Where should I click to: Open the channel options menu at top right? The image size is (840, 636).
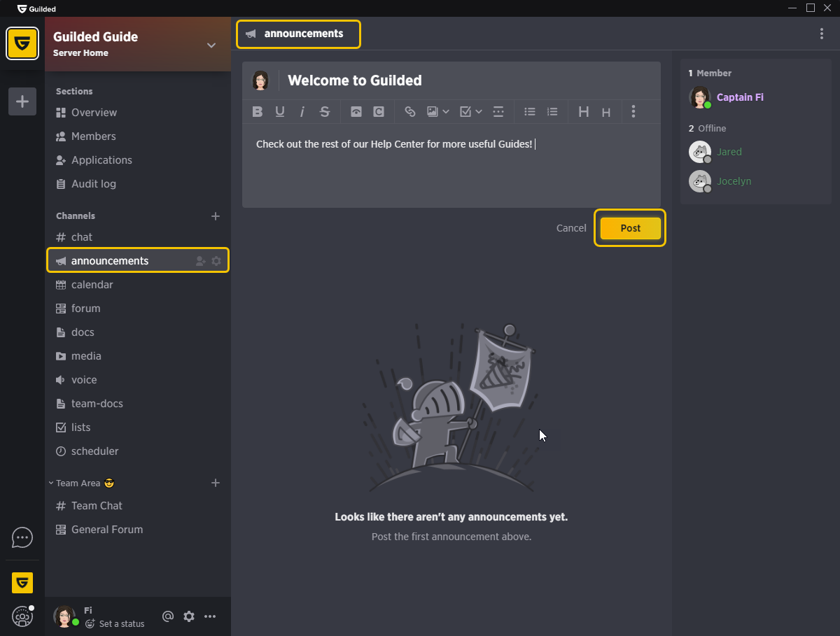click(822, 34)
